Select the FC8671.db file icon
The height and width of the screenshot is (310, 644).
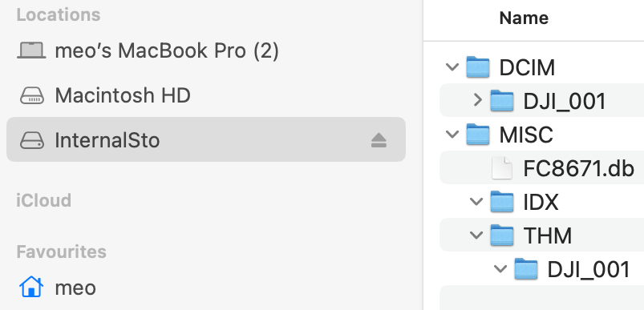point(502,168)
